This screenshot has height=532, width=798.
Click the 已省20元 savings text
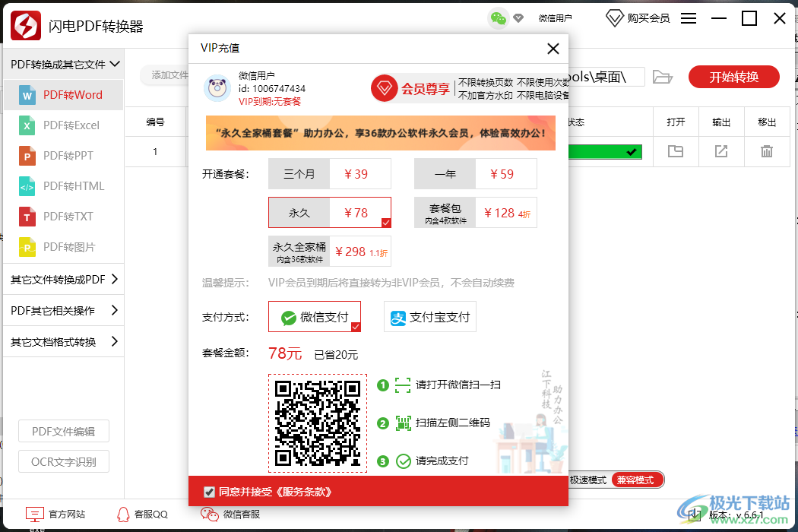click(x=336, y=354)
